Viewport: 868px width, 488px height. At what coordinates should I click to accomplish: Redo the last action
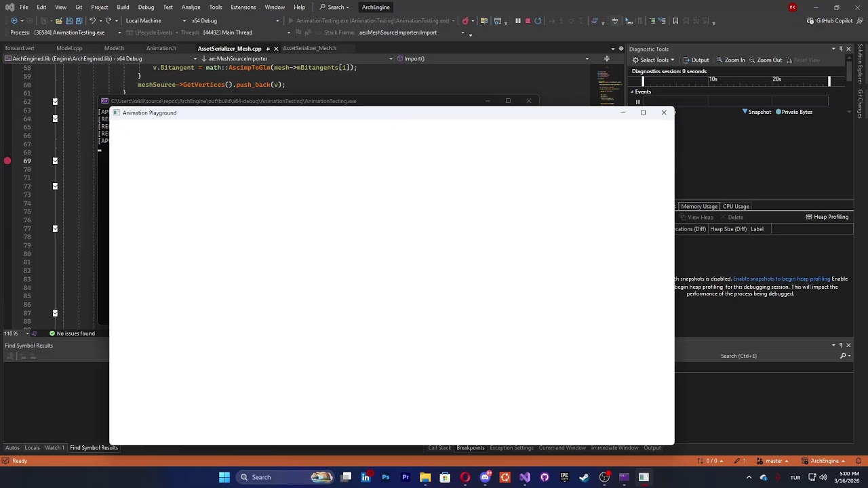point(108,20)
